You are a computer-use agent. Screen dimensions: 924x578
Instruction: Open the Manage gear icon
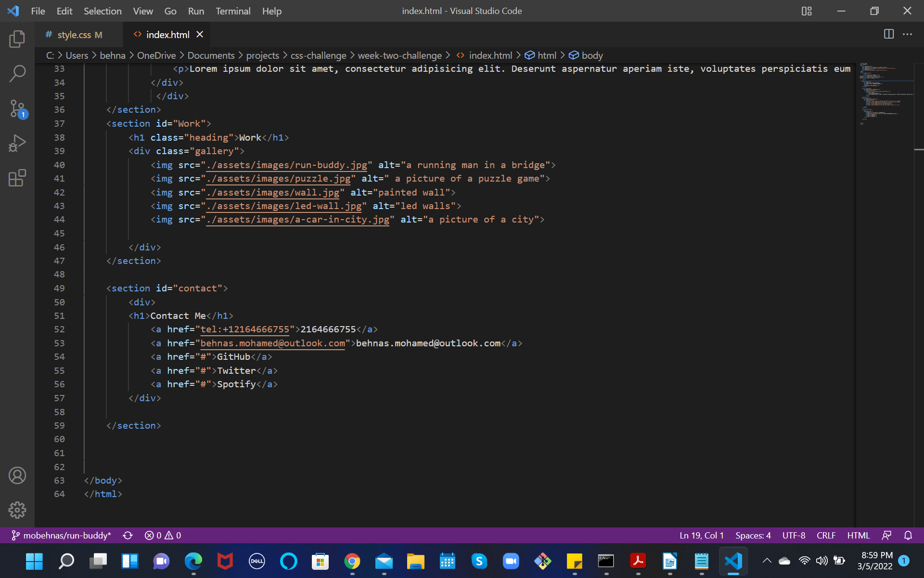point(17,510)
